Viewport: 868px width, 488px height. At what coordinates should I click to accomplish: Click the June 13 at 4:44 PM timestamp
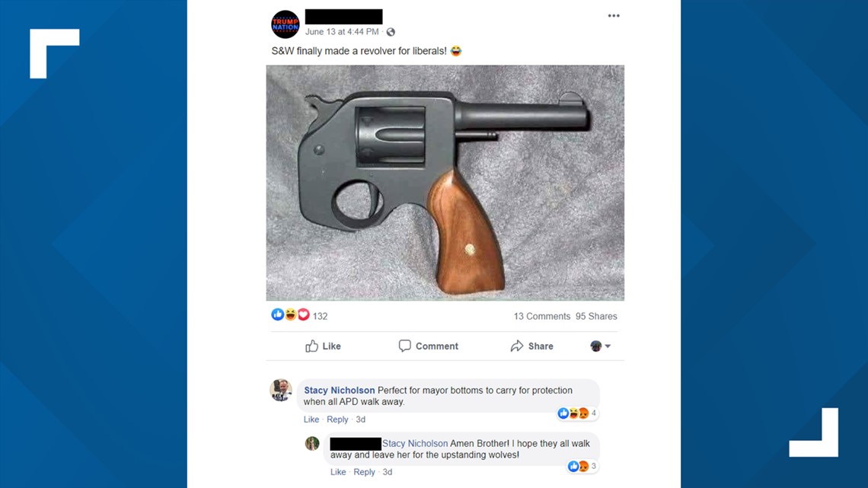tap(342, 32)
